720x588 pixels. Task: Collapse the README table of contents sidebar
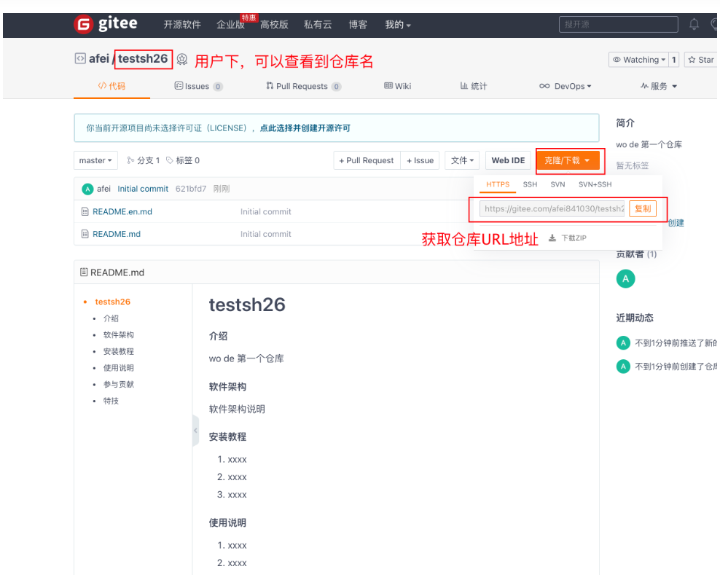[x=195, y=431]
